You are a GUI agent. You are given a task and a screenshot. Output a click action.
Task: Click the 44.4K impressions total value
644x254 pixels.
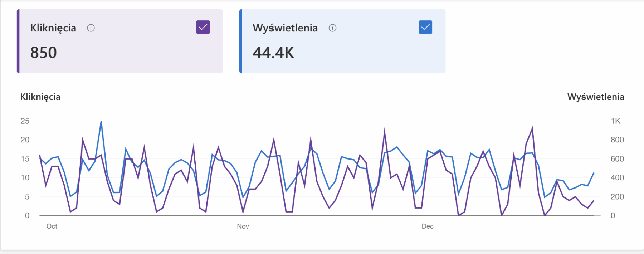click(273, 53)
